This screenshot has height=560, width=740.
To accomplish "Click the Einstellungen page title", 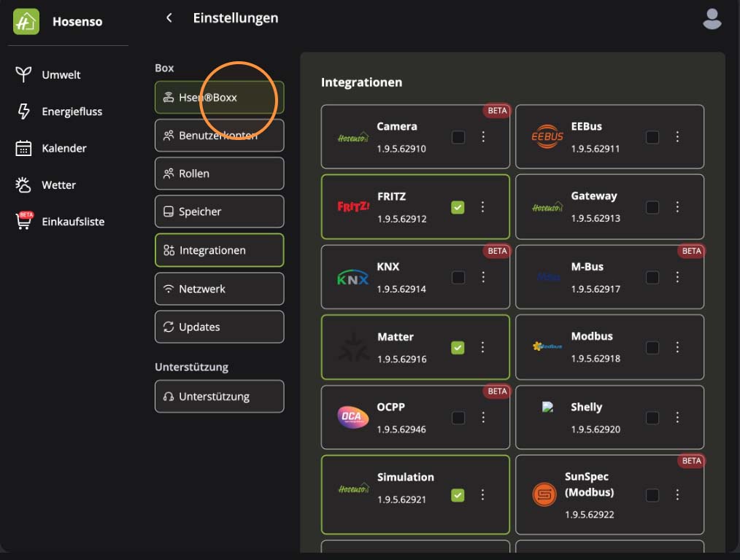I will tap(236, 18).
